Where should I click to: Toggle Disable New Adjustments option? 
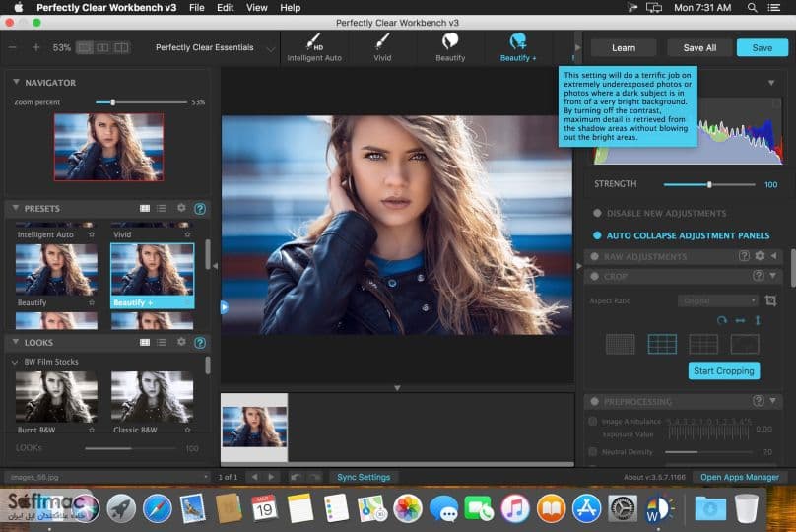tap(597, 213)
